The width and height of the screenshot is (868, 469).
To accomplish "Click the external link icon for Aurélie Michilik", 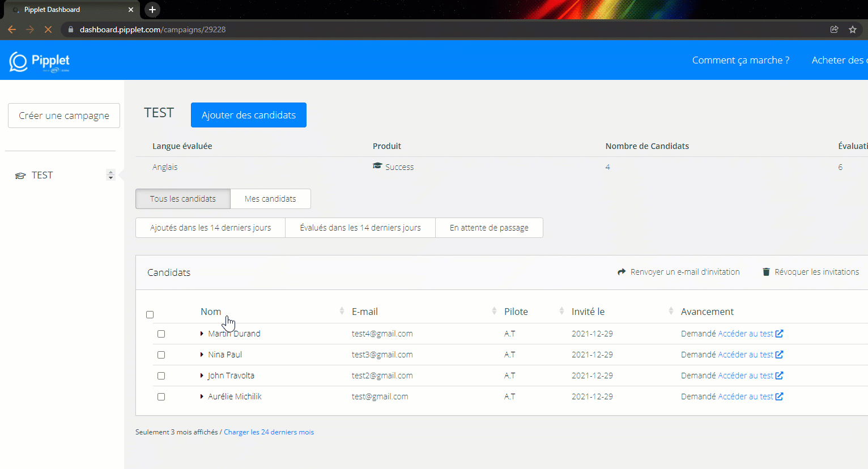I will [x=779, y=396].
